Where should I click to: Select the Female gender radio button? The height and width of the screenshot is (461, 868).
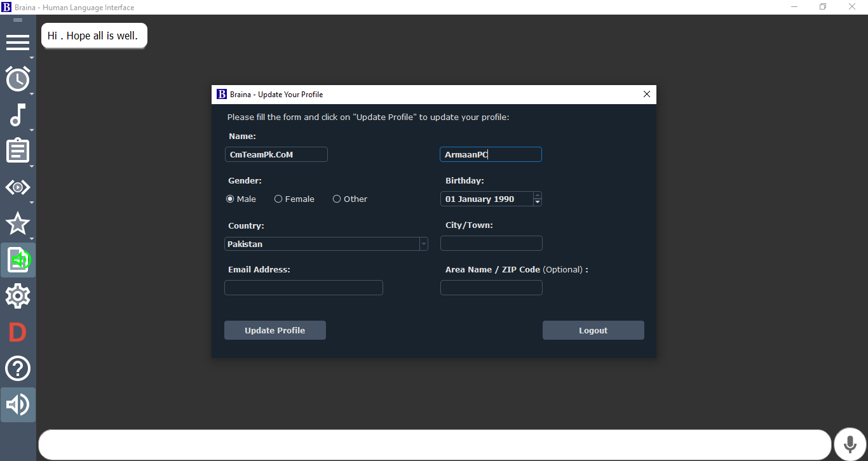[278, 199]
